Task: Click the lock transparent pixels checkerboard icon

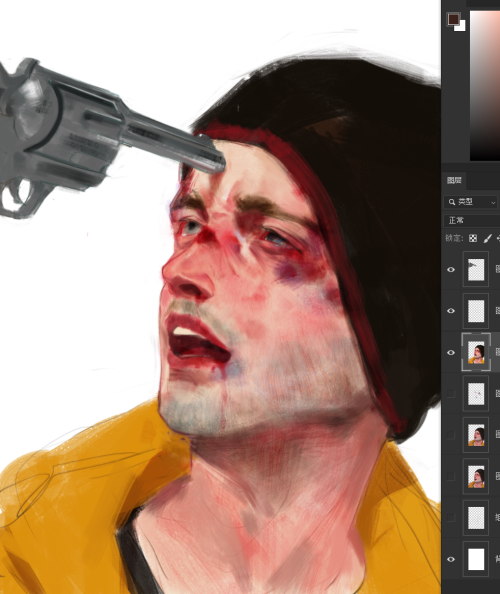Action: (473, 238)
